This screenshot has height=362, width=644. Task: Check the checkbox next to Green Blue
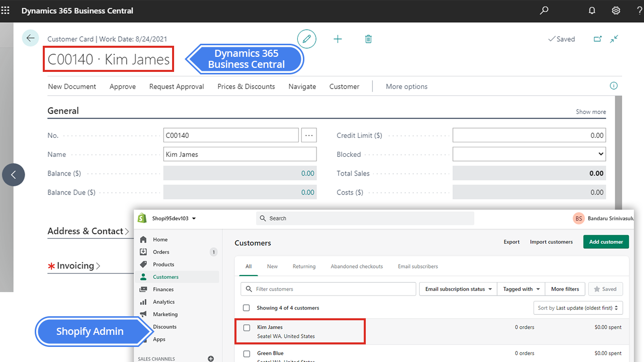pos(247,353)
